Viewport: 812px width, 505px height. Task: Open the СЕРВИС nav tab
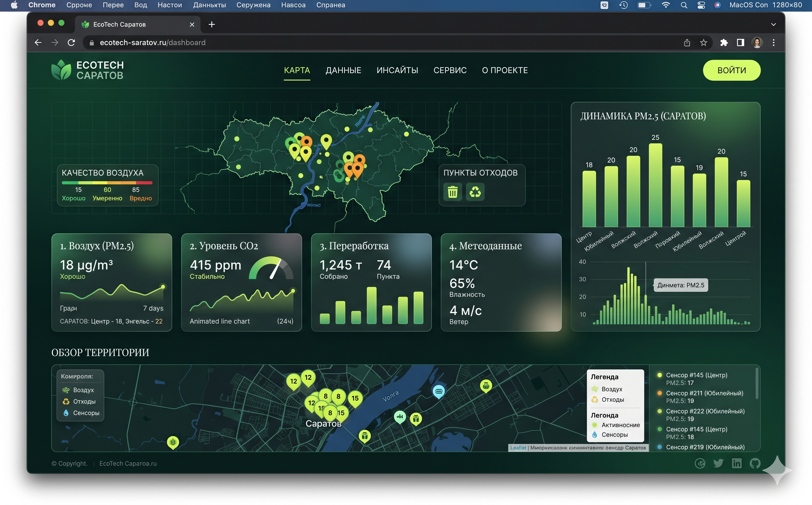click(450, 71)
